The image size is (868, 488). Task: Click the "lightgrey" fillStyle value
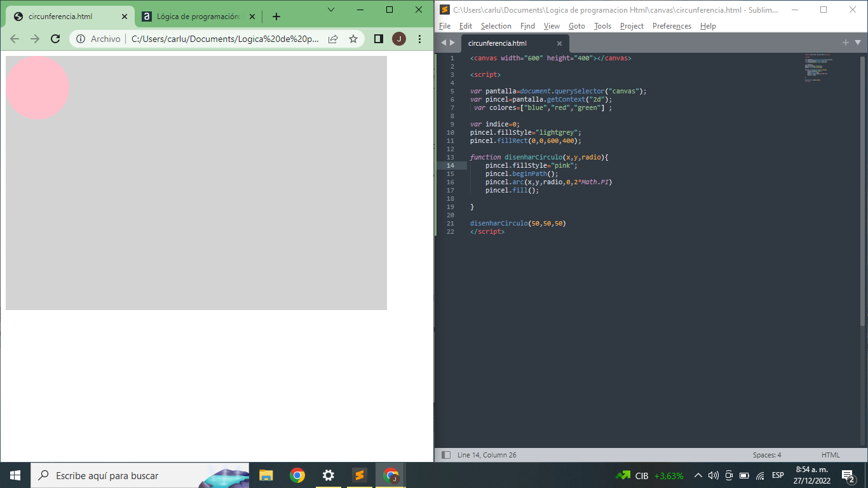557,132
